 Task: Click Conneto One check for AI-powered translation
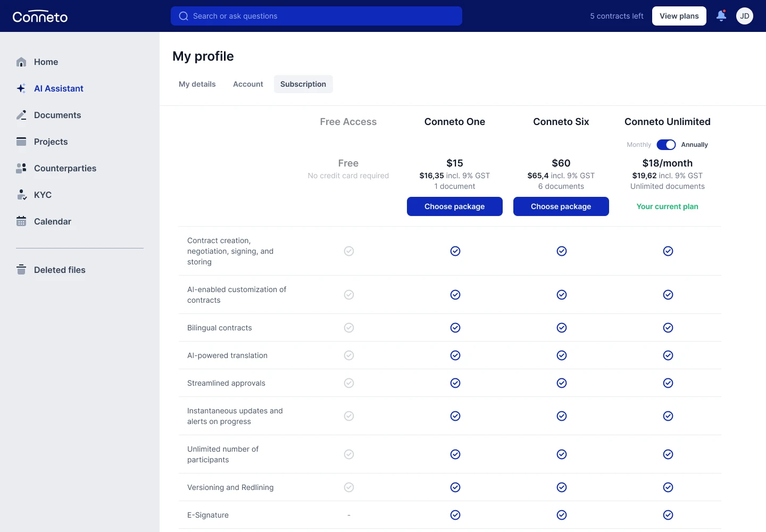(455, 355)
